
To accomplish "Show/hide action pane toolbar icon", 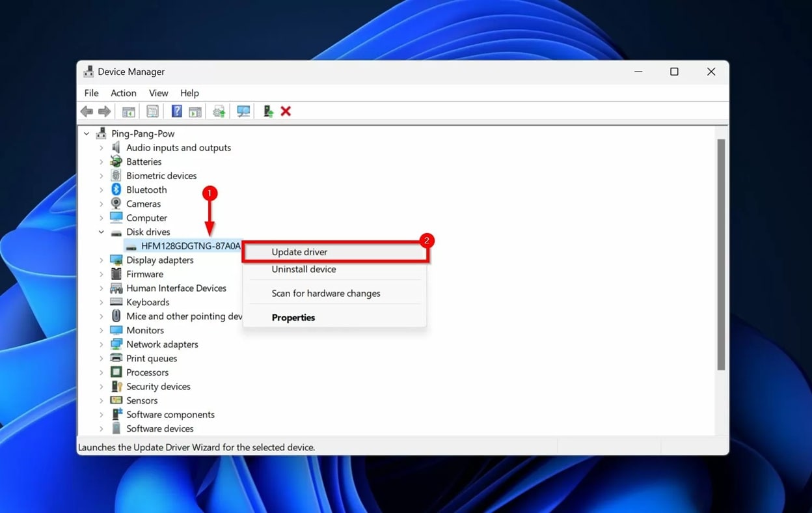I will click(x=195, y=111).
